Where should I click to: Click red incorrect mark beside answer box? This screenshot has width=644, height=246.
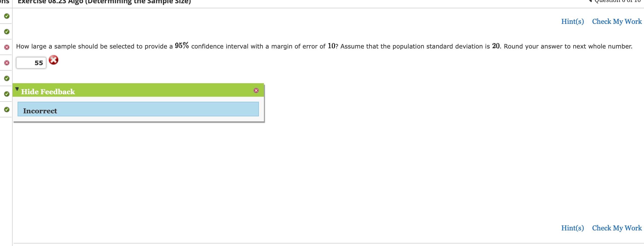point(53,60)
